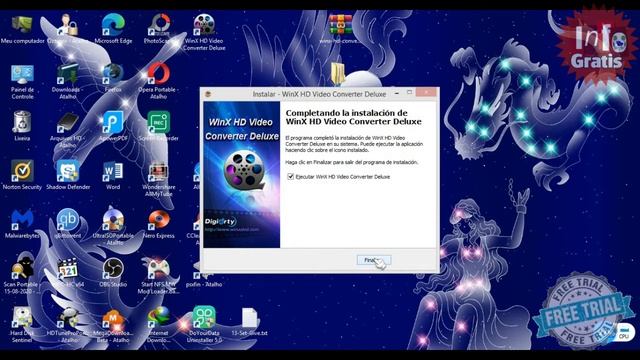This screenshot has height=360, width=640.
Task: Launch Firefox desktop shortcut
Action: click(x=113, y=78)
